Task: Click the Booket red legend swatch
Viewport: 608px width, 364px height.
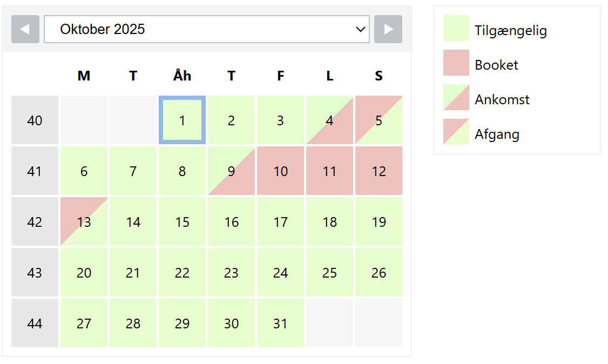Action: point(456,63)
